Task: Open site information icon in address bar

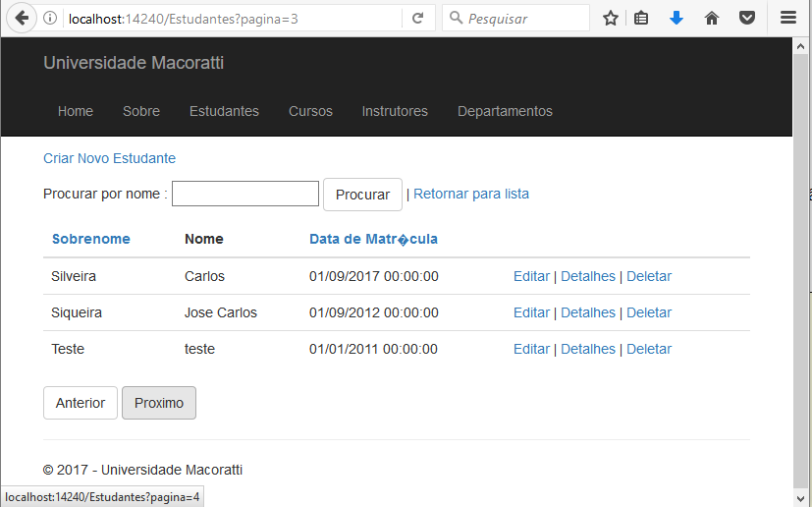Action: [x=50, y=18]
